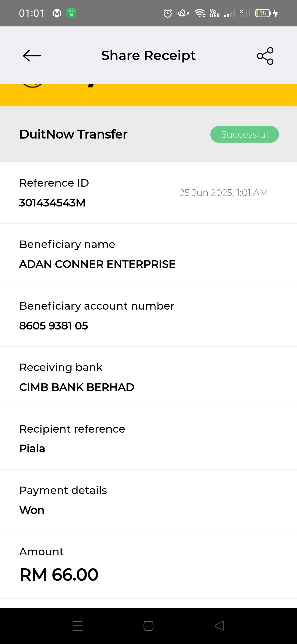Tap the muted vibration status icon
Image resolution: width=297 pixels, height=644 pixels.
tap(183, 13)
